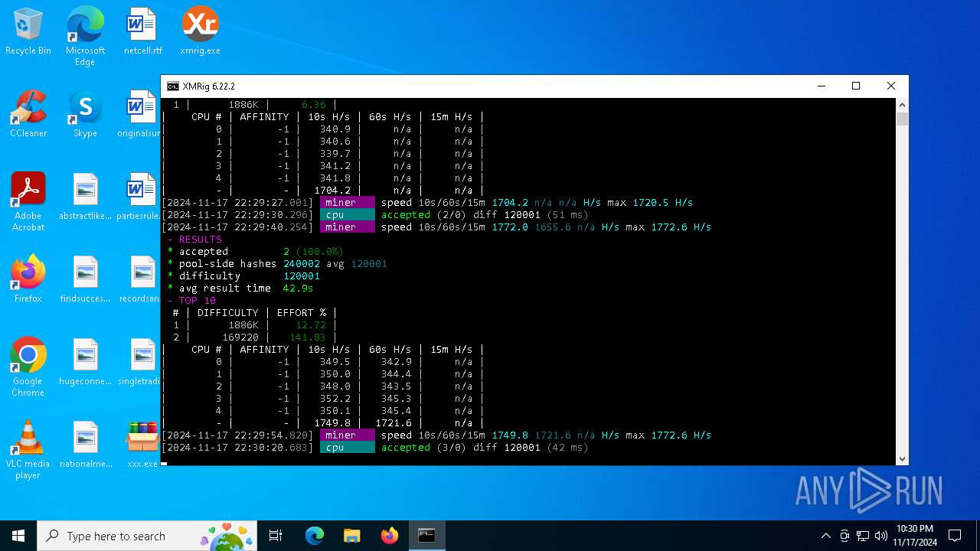980x551 pixels.
Task: Open VLC media player desktop shortcut
Action: tap(28, 449)
